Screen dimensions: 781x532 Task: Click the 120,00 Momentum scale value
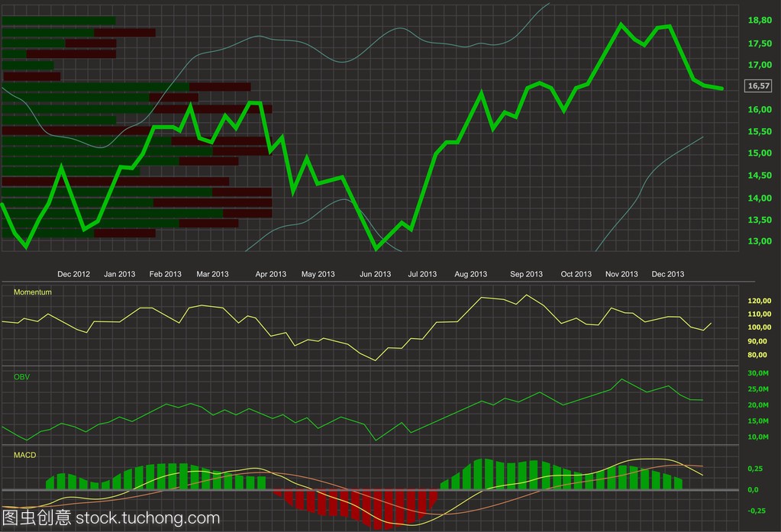click(760, 301)
